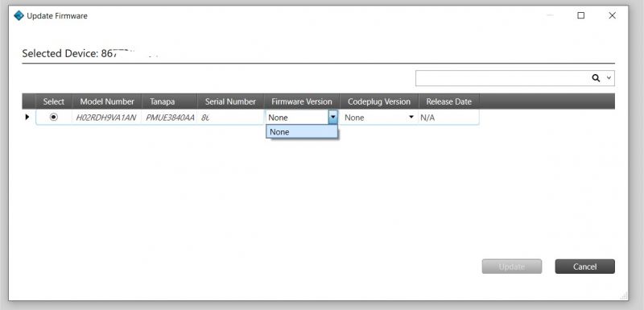Toggle the Firmware Version dropdown arrow
Viewport: 644px width, 310px height.
coord(333,117)
